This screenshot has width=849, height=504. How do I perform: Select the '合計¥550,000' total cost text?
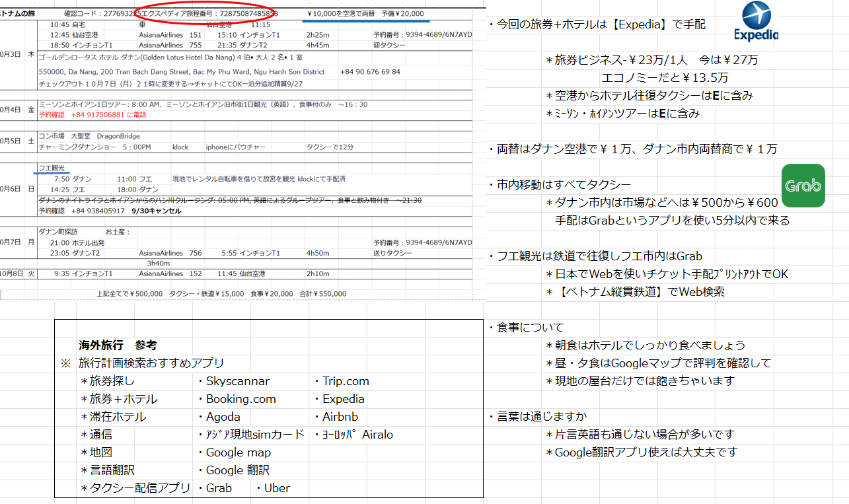pyautogui.click(x=323, y=293)
